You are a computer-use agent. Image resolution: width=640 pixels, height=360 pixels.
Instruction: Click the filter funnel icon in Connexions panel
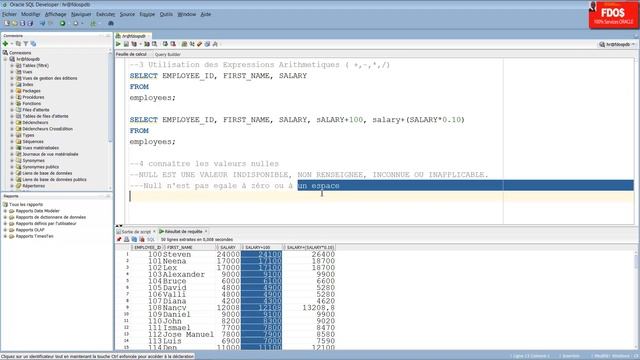click(26, 44)
